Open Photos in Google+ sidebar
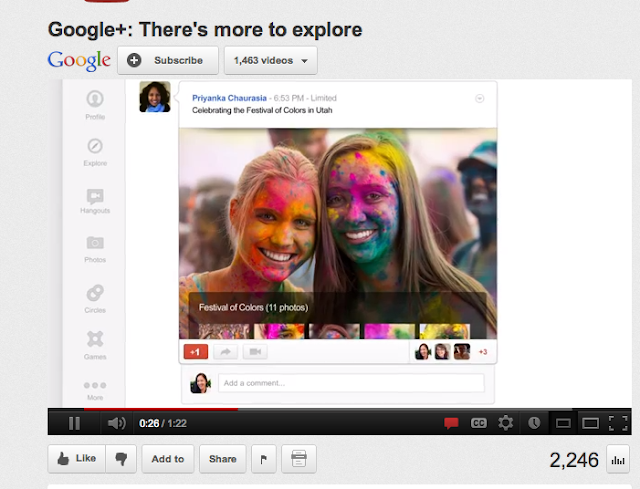This screenshot has height=489, width=640. pyautogui.click(x=95, y=249)
